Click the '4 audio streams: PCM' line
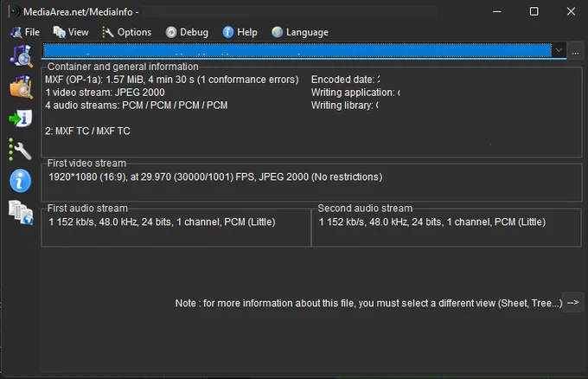The image size is (588, 379). [x=137, y=105]
